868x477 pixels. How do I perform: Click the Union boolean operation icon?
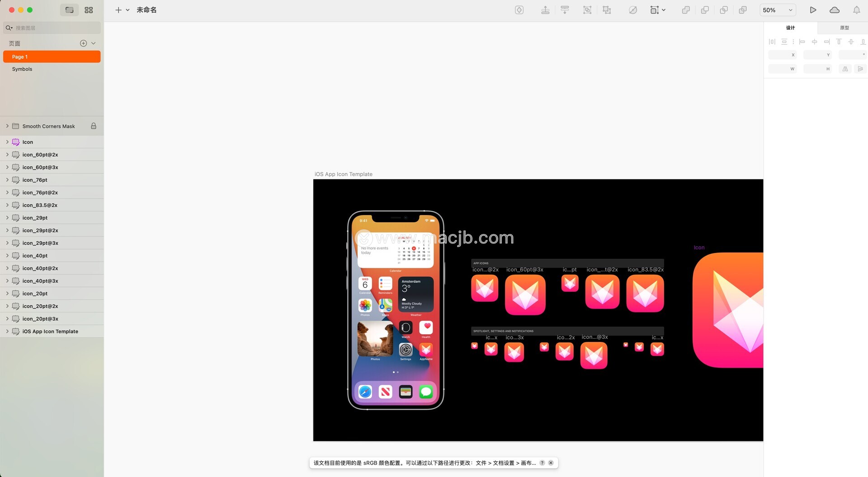tap(686, 10)
